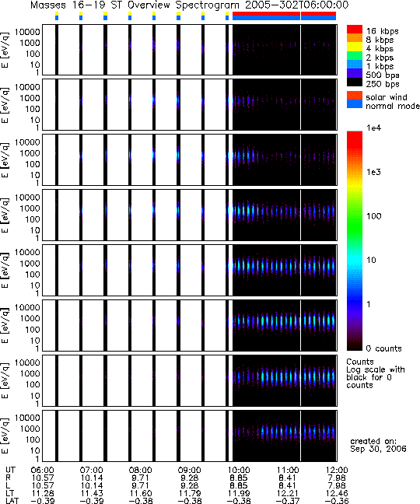The width and height of the screenshot is (420, 504).
Task: Click the LT value 11.60
Action: pyautogui.click(x=141, y=493)
